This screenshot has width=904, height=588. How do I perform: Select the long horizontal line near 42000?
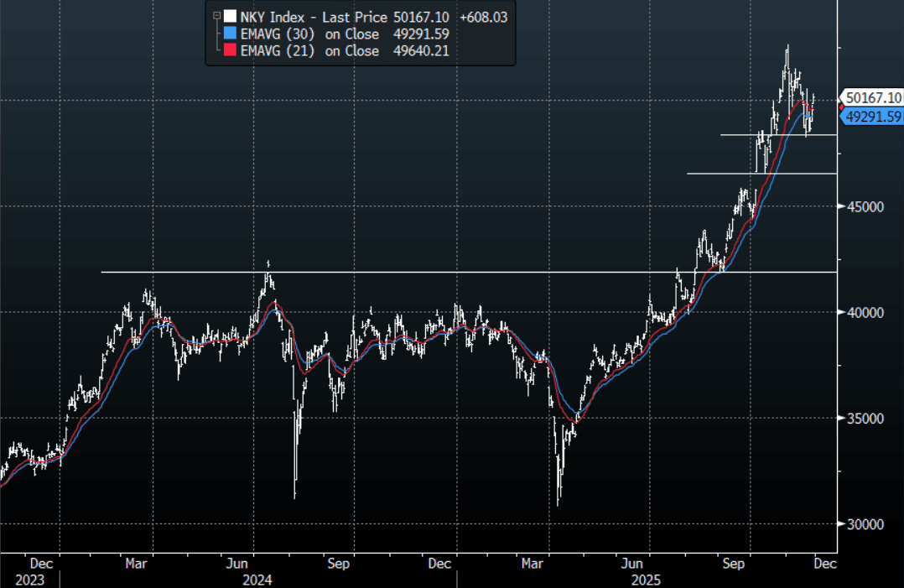click(x=419, y=272)
